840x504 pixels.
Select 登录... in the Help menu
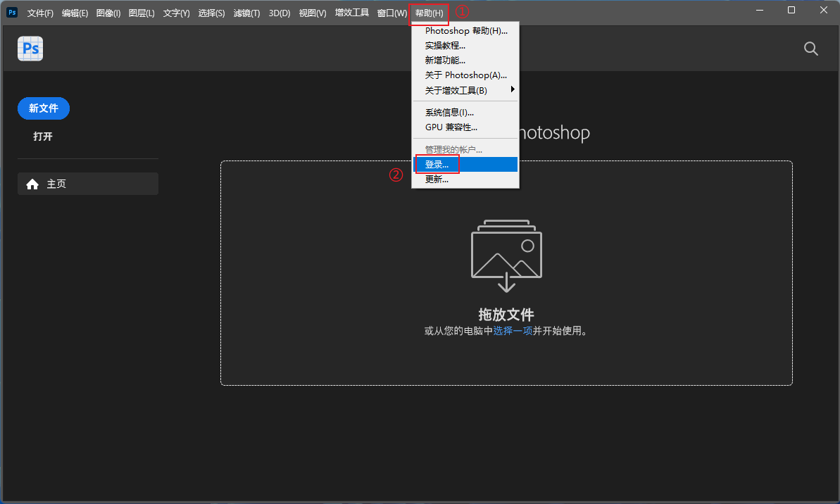tap(465, 165)
